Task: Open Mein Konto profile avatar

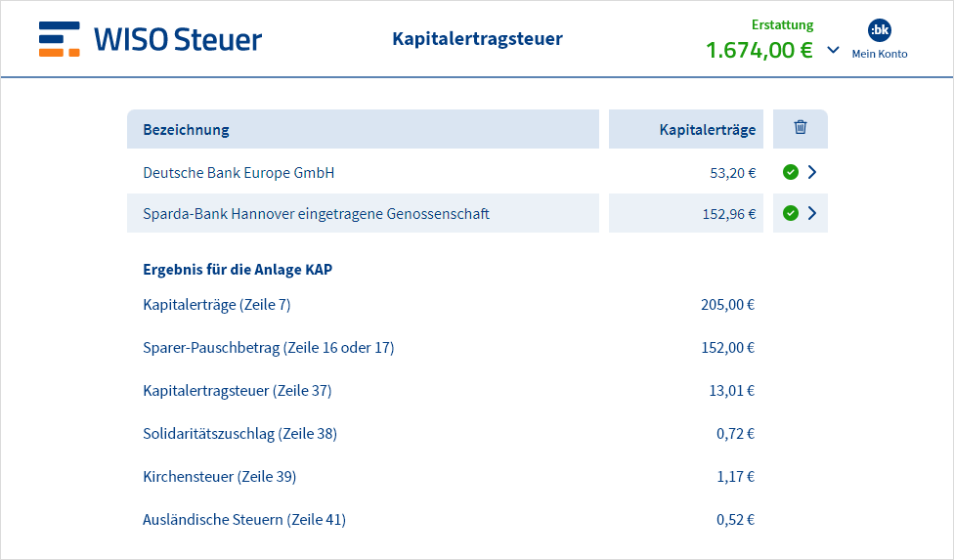Action: 879,29
